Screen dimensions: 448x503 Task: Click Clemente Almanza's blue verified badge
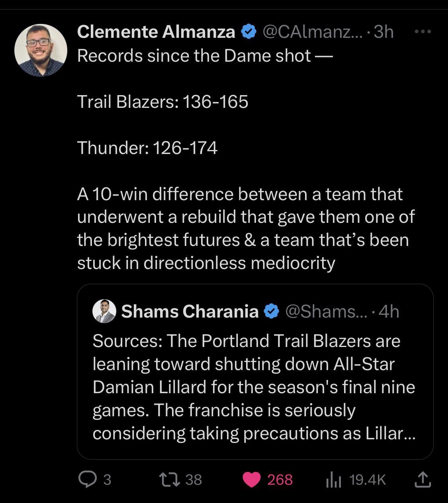coord(249,32)
